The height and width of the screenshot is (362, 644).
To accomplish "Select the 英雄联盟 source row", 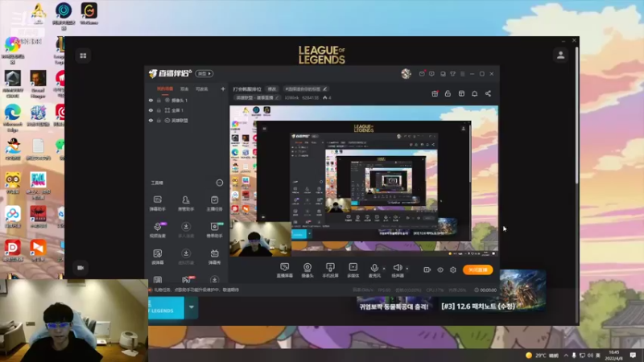I will (x=187, y=121).
